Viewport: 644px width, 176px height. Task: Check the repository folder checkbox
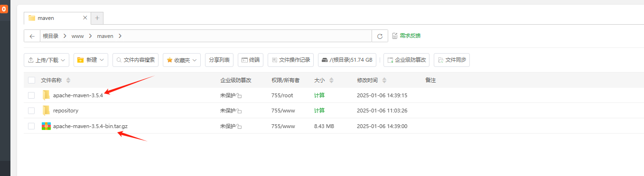(31, 111)
